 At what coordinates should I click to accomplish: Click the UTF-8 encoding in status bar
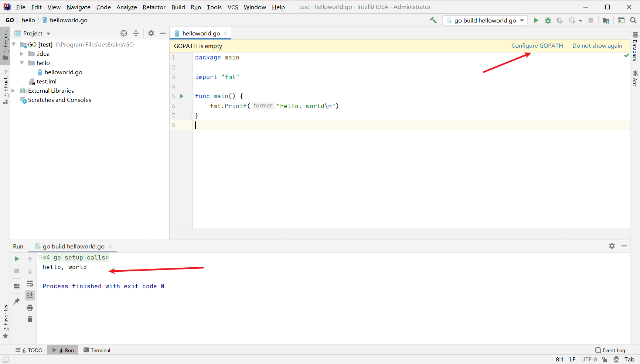589,359
